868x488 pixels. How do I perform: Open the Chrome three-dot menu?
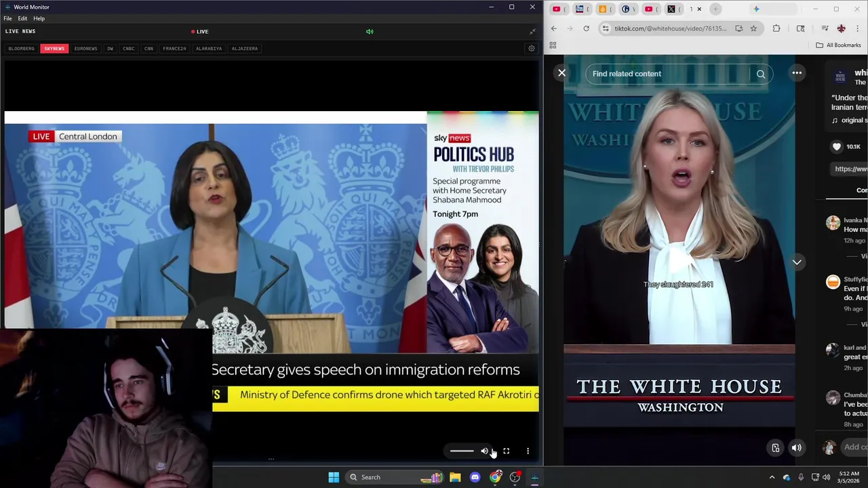(857, 28)
